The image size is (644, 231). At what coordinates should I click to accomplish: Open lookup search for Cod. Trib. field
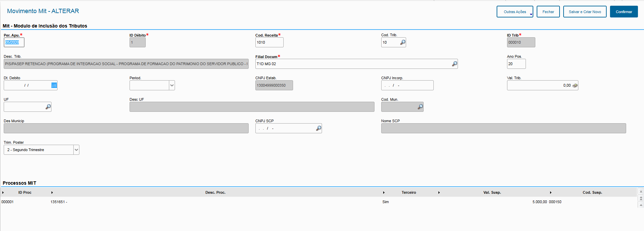(x=402, y=42)
